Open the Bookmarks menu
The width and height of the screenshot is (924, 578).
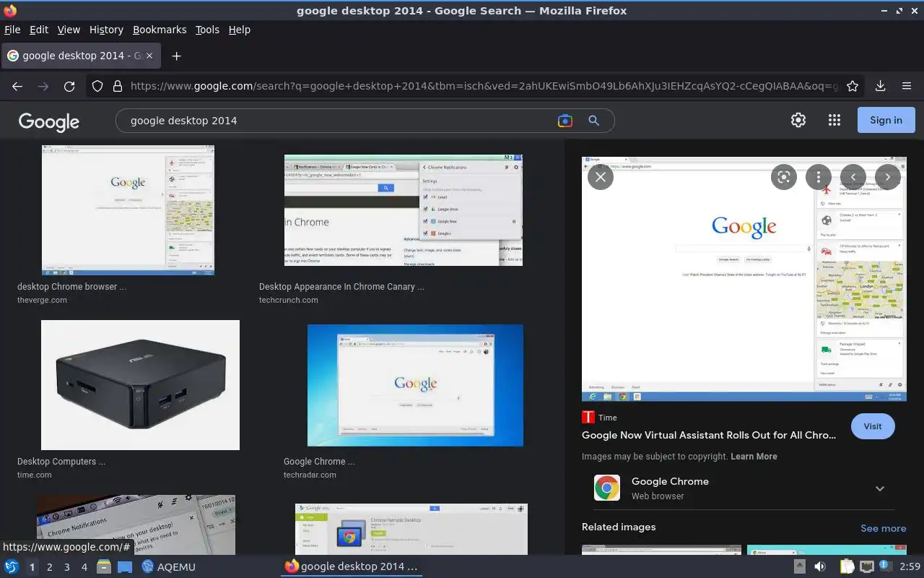tap(160, 30)
